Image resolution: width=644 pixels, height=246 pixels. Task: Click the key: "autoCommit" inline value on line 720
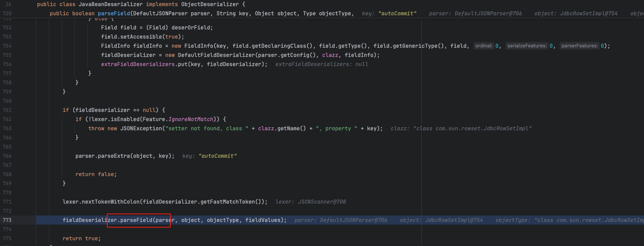[389, 13]
